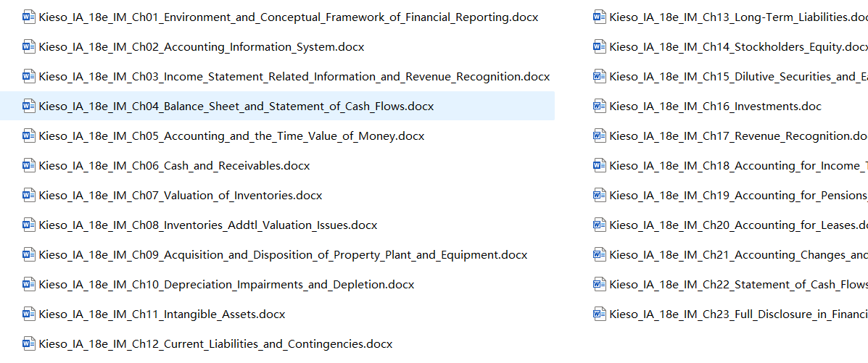Image resolution: width=868 pixels, height=363 pixels.
Task: Click the Word icon of Ch13 Long-Term Liabilities
Action: click(x=599, y=17)
